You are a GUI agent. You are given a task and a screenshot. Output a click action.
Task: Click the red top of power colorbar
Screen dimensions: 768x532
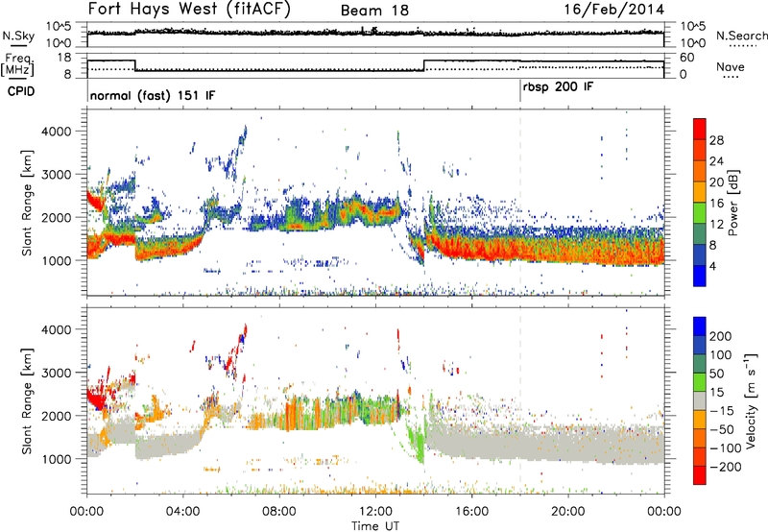[700, 130]
